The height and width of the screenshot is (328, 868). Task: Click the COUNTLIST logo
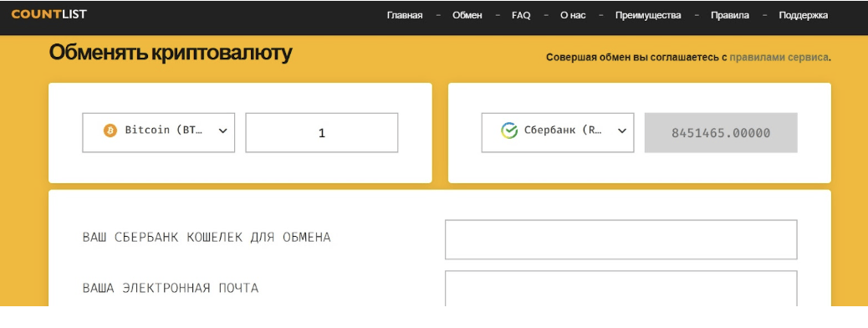pos(49,14)
